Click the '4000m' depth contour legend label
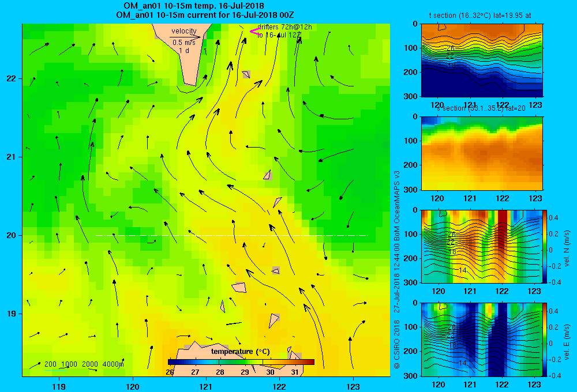577x392 pixels. (113, 364)
